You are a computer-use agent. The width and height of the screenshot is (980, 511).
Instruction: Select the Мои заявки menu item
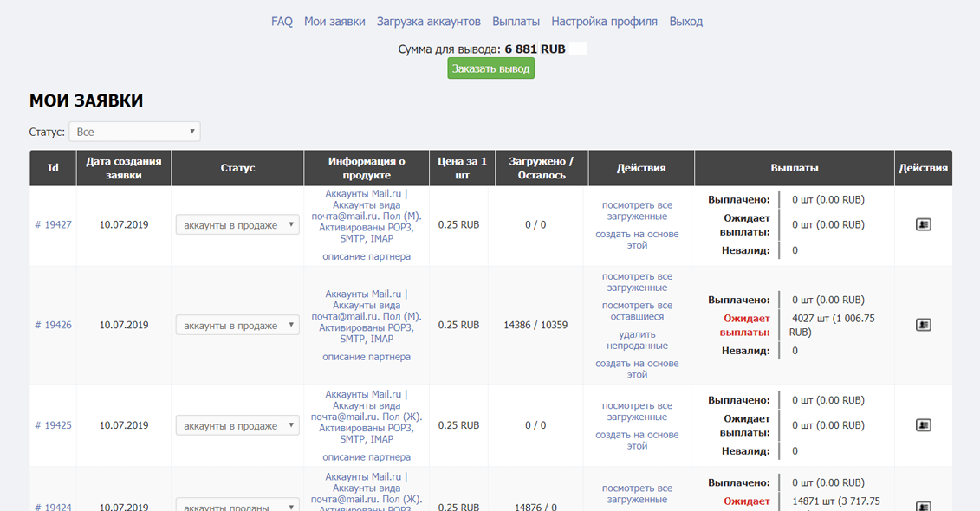[x=334, y=22]
